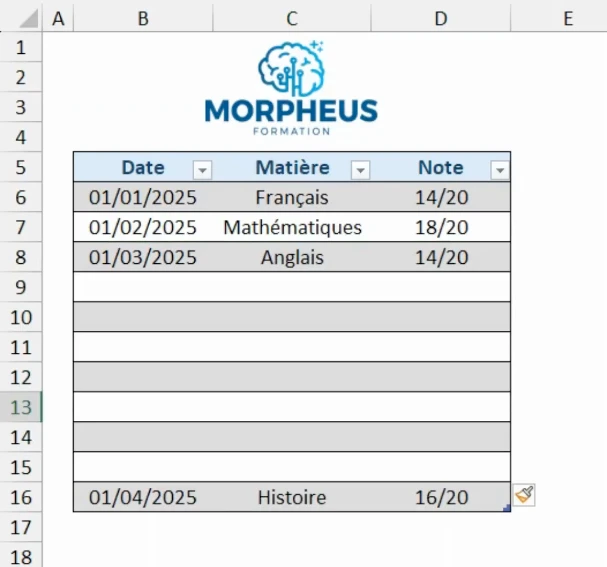Click the Note header cell text

pyautogui.click(x=441, y=168)
